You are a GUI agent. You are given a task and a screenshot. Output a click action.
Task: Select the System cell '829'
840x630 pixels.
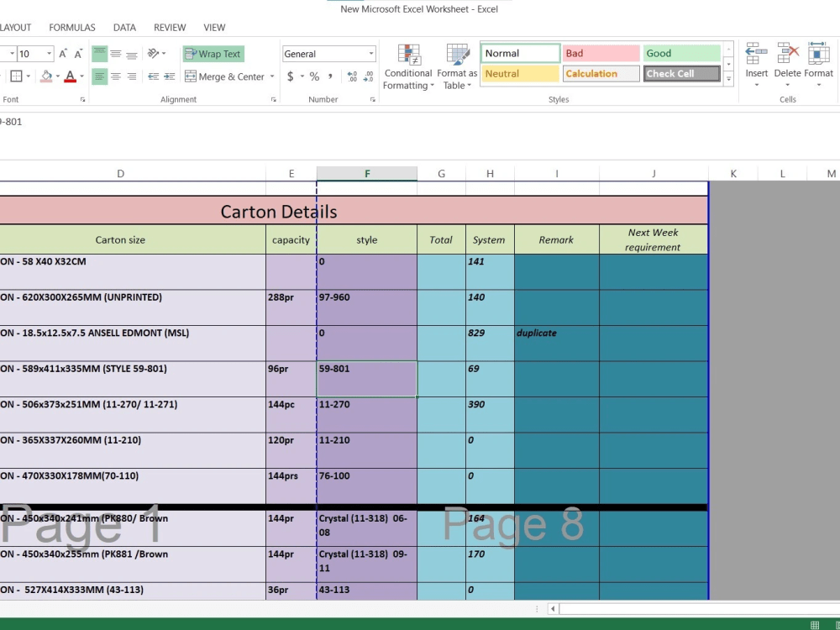(490, 343)
